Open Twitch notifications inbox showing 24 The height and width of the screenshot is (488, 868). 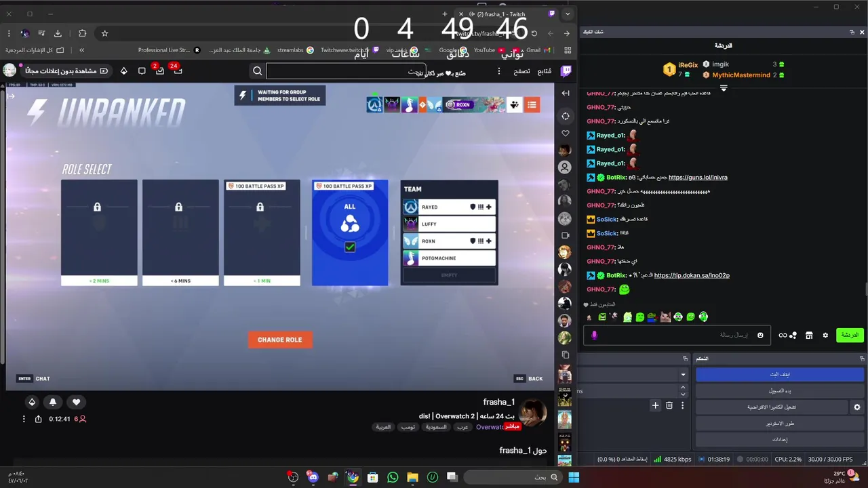click(x=177, y=70)
